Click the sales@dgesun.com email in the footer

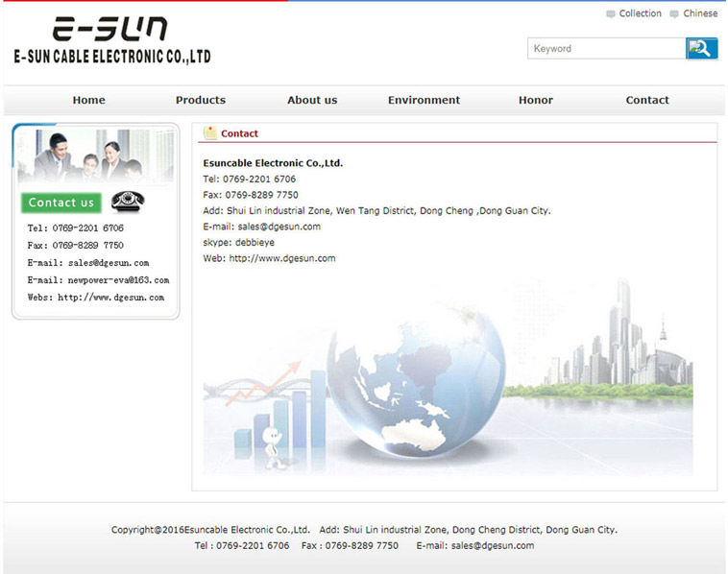492,545
